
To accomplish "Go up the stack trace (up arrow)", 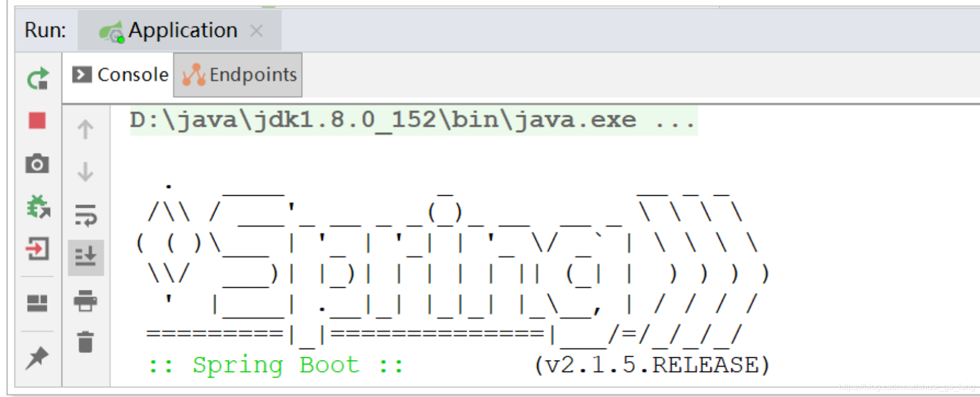I will point(85,129).
